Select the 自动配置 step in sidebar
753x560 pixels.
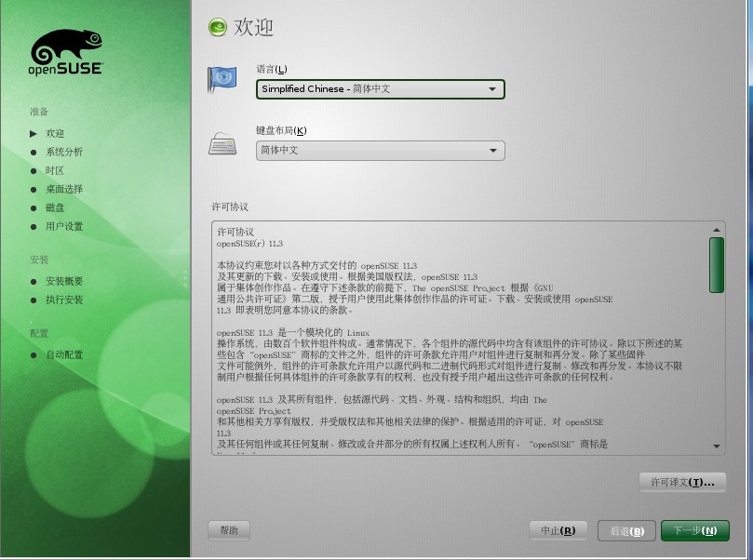tap(64, 355)
